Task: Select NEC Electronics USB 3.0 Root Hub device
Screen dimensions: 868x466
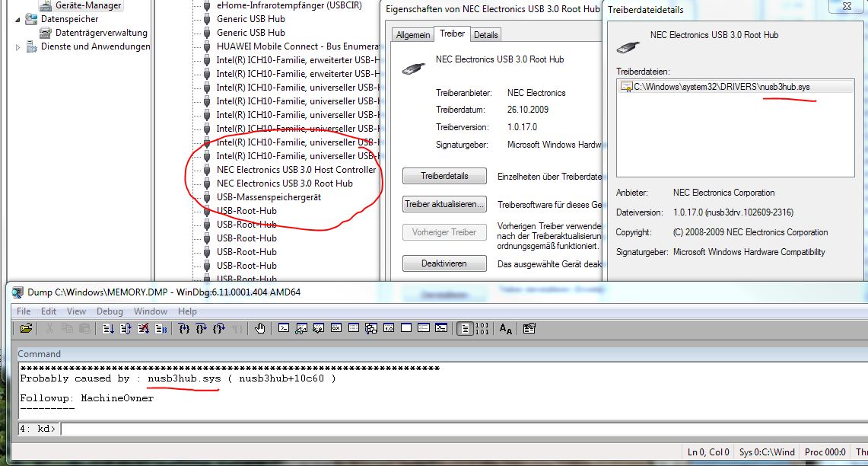Action: pos(285,184)
